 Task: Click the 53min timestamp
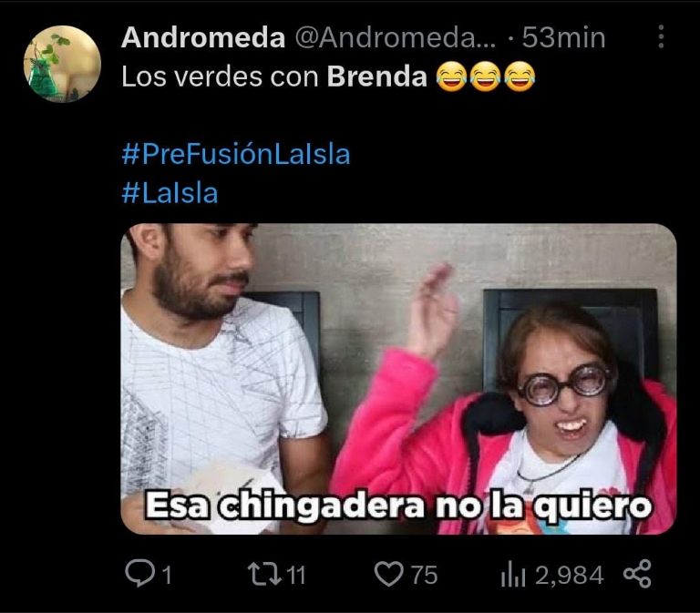563,37
